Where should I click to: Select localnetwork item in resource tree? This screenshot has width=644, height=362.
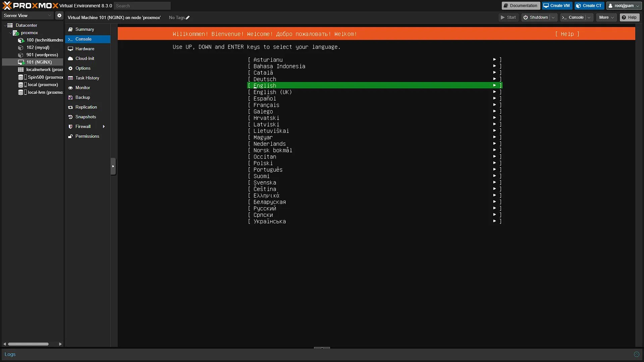click(x=41, y=70)
